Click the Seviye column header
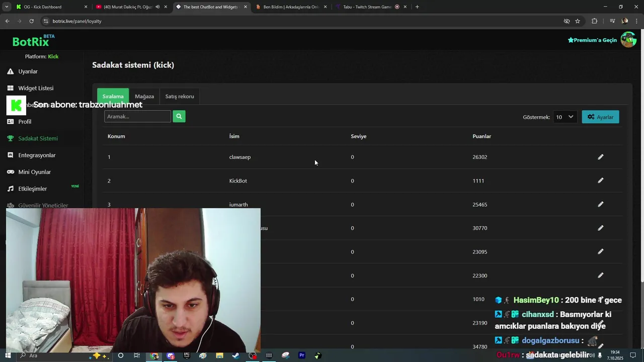Screen dimensions: 644x362 [358, 136]
